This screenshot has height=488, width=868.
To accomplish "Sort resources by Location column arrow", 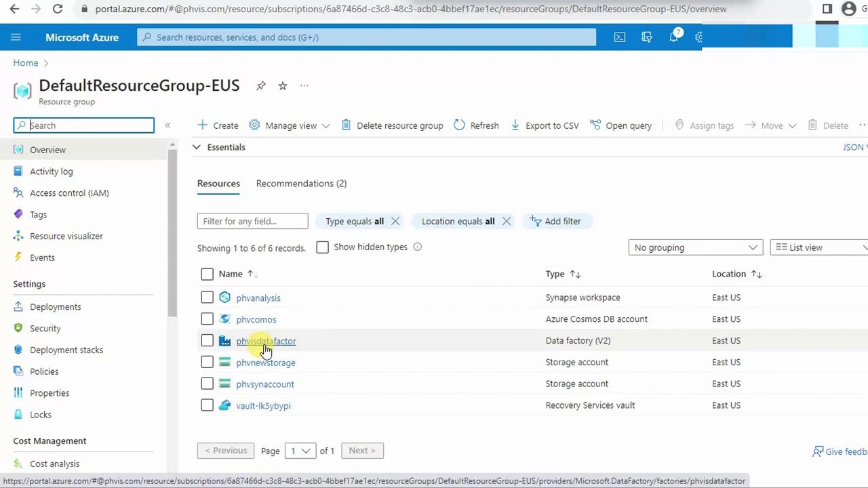I will pyautogui.click(x=757, y=274).
